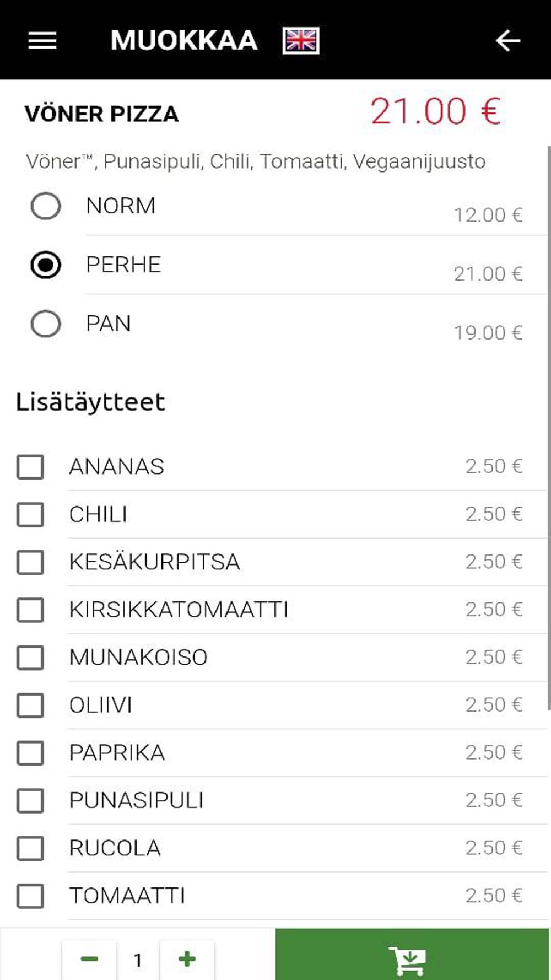
Task: Add to cart with the green cart button
Action: click(x=412, y=955)
